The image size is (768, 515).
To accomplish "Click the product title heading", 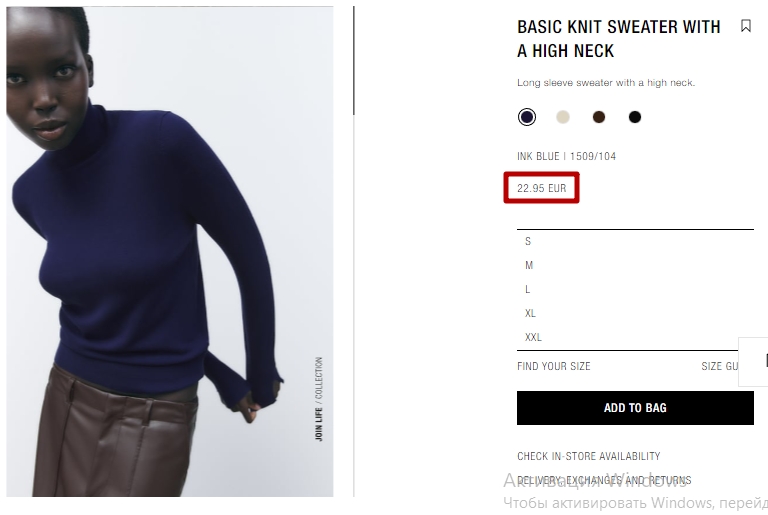I will (619, 39).
